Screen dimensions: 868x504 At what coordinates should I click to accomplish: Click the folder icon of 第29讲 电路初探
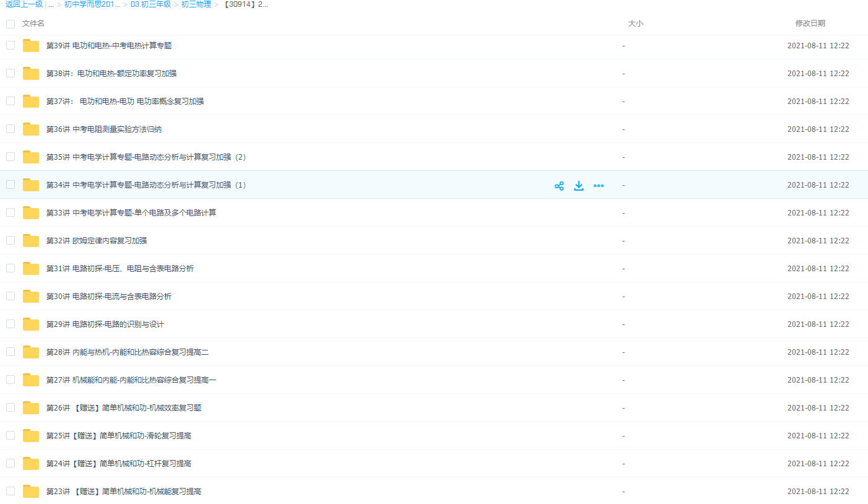[x=31, y=324]
